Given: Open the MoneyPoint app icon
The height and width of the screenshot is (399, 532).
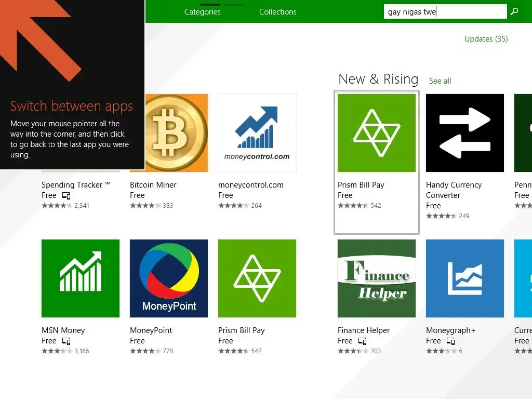Looking at the screenshot, I should pyautogui.click(x=169, y=278).
